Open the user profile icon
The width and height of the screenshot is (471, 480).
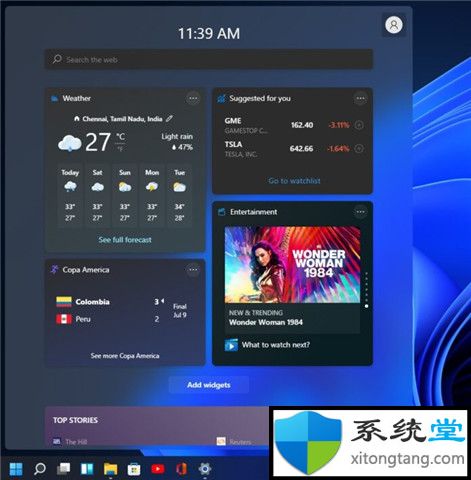[x=394, y=25]
